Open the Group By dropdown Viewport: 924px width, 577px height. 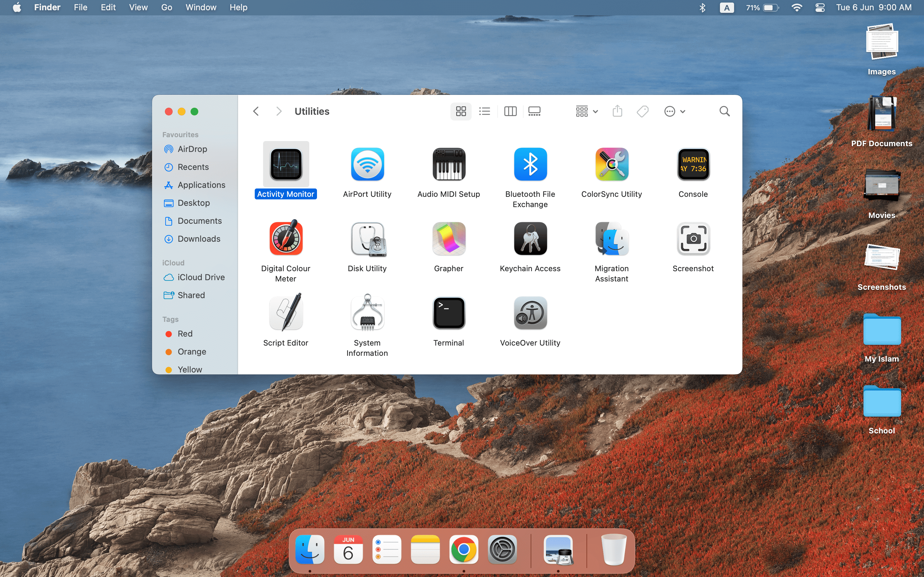coord(586,111)
